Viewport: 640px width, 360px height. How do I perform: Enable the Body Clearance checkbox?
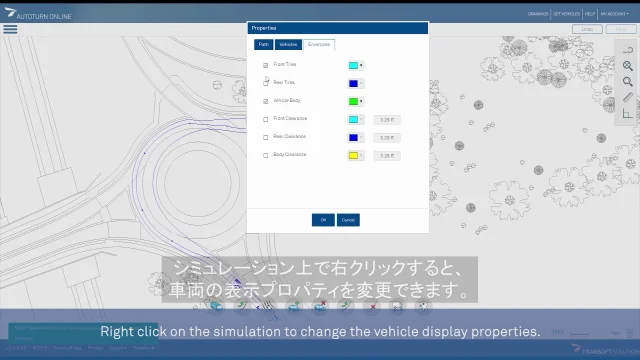click(266, 156)
